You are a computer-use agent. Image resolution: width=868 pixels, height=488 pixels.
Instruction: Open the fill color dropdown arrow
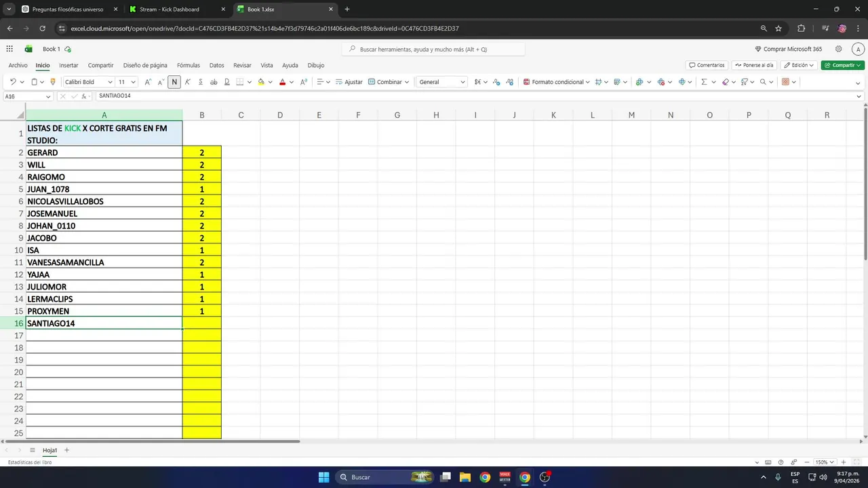coord(271,82)
